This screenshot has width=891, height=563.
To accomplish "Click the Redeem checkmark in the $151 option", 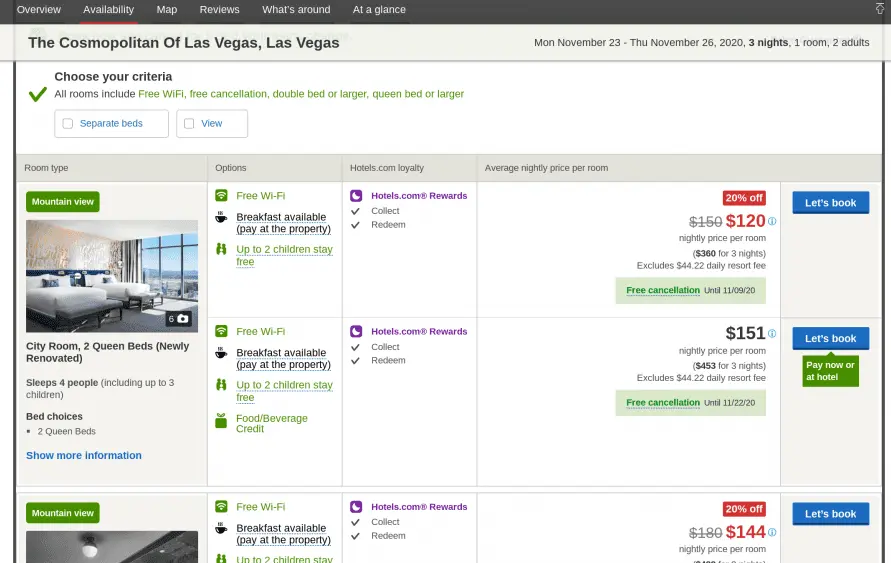I will [356, 361].
